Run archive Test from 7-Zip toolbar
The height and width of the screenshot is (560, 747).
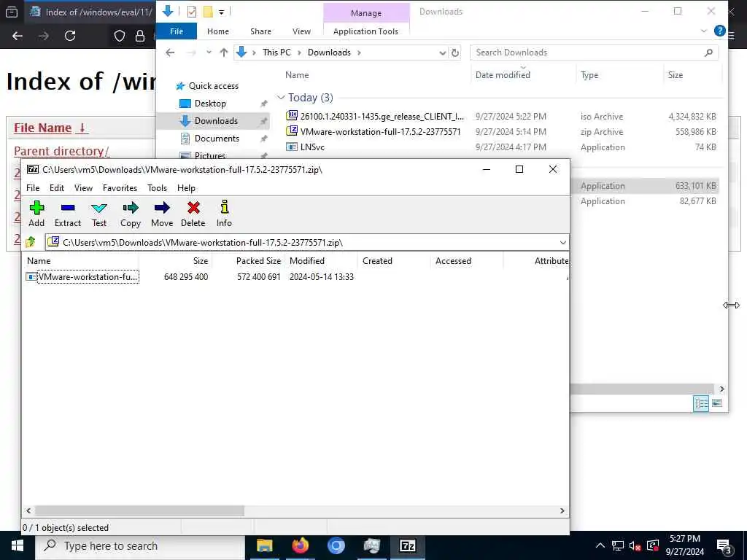coord(99,214)
